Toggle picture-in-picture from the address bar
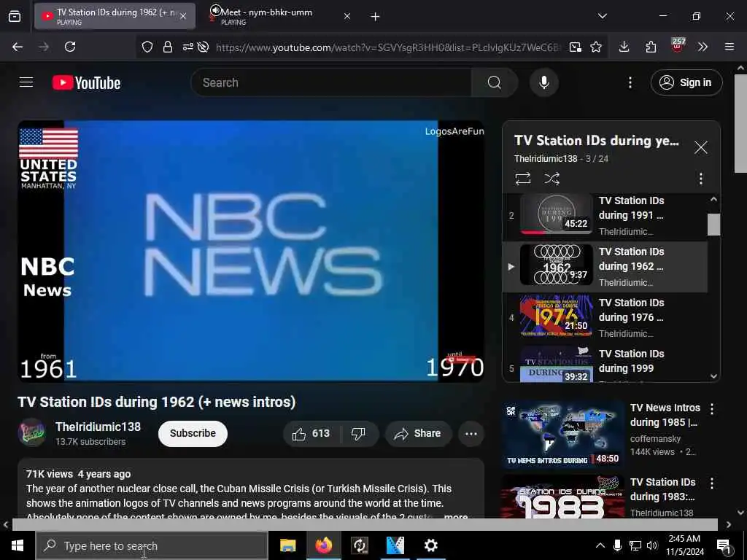The width and height of the screenshot is (747, 560). pyautogui.click(x=576, y=47)
